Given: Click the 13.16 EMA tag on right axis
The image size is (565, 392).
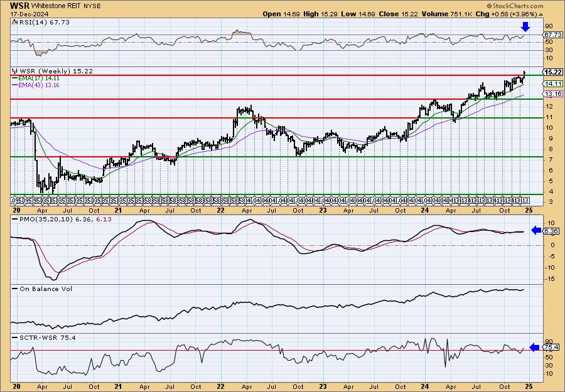Looking at the screenshot, I should pyautogui.click(x=552, y=93).
